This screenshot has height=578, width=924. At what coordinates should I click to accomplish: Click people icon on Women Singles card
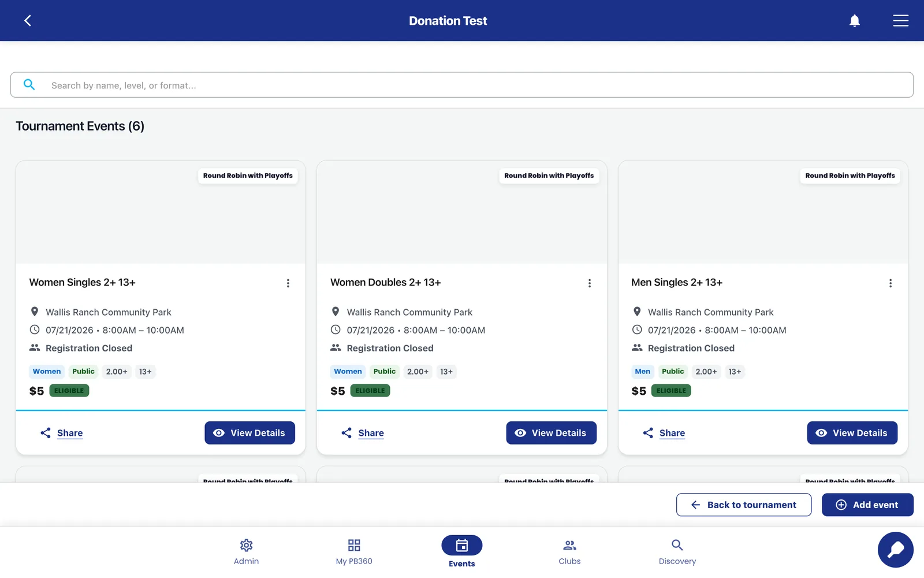[x=35, y=347]
